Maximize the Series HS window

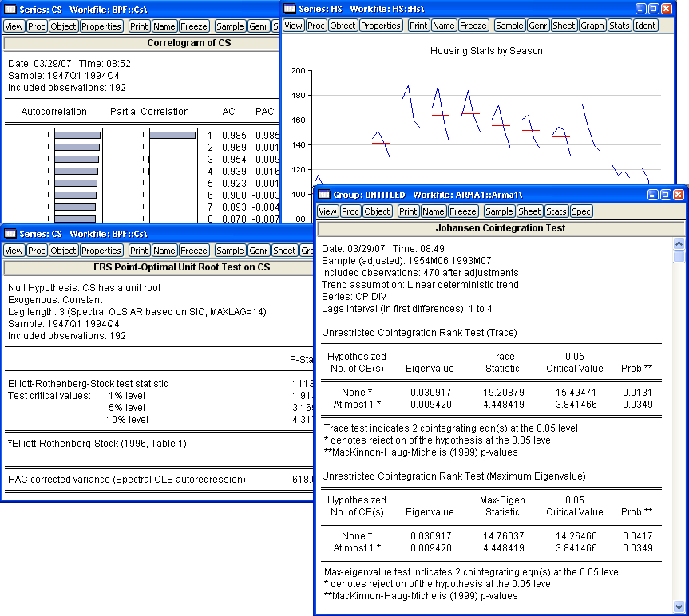[653, 8]
